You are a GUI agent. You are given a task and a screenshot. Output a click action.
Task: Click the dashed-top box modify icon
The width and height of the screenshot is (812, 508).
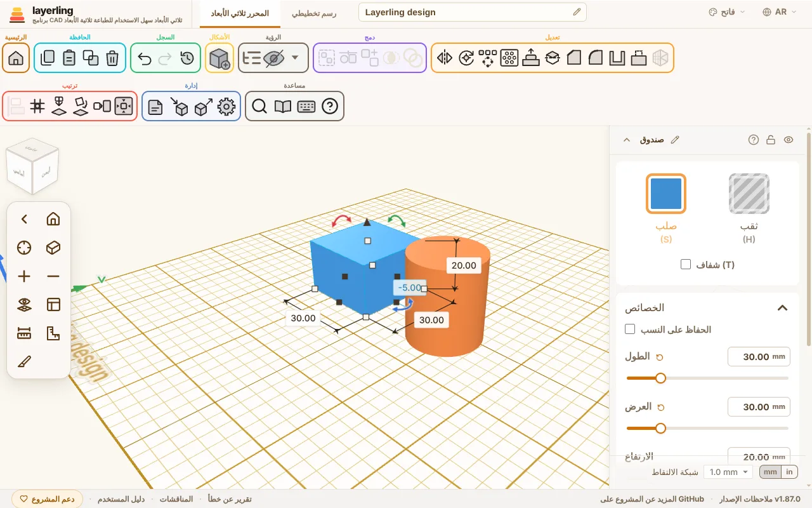(x=639, y=58)
